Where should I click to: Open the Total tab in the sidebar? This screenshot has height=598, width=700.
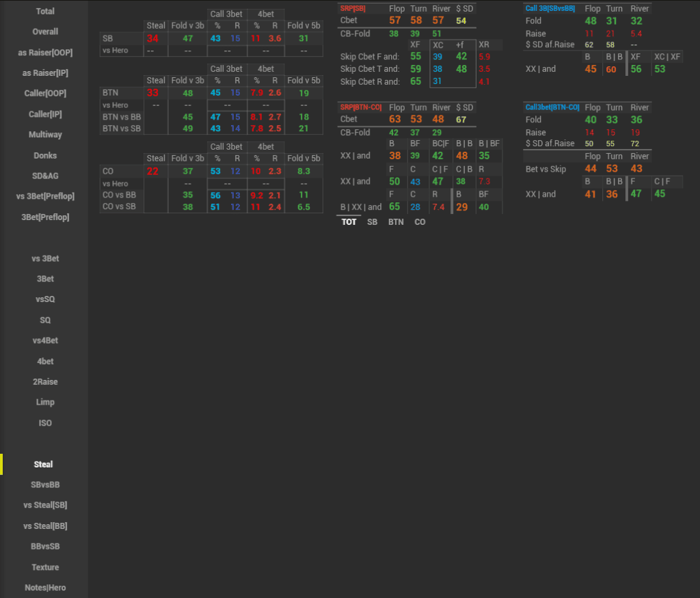(x=45, y=11)
